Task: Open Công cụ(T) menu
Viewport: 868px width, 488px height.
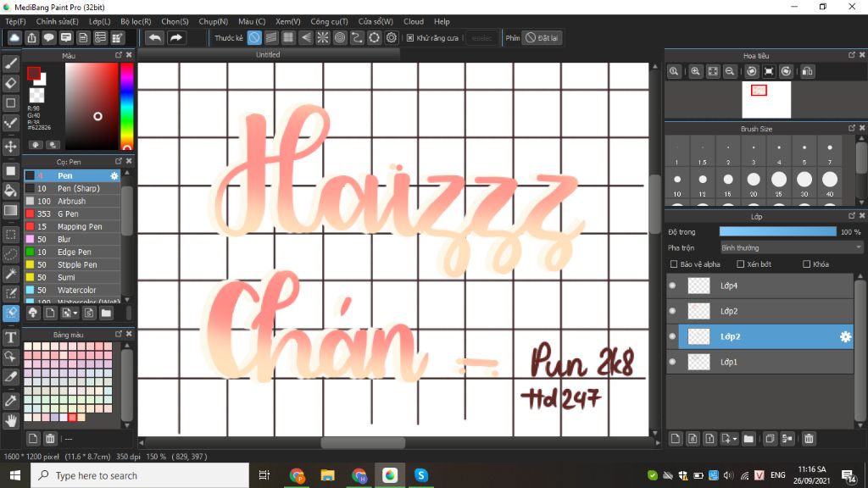Action: coord(329,21)
